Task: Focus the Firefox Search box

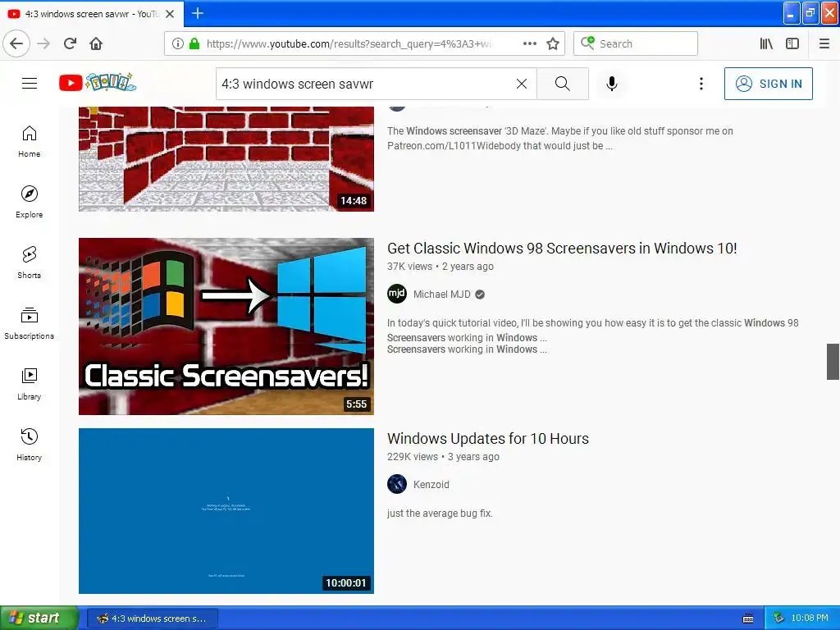Action: 636,43
